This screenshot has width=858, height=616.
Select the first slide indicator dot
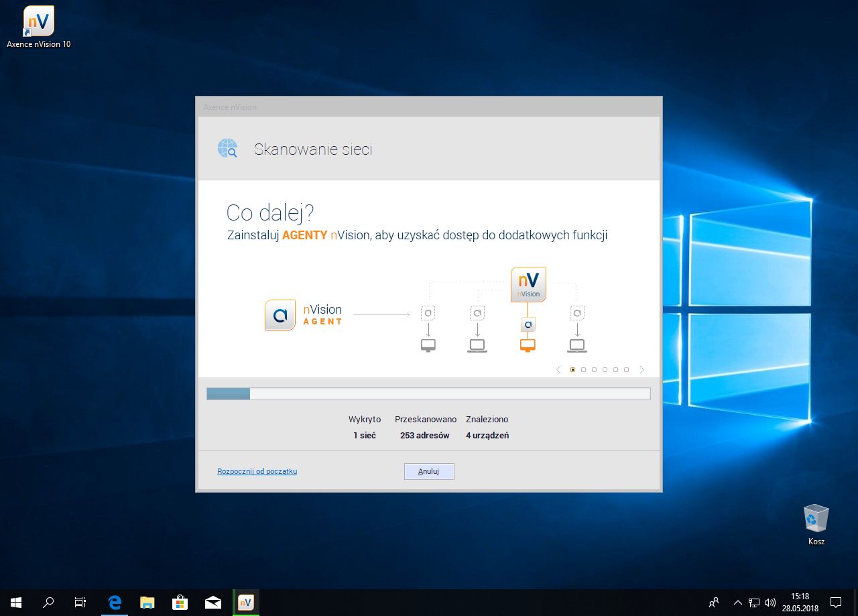click(x=572, y=369)
